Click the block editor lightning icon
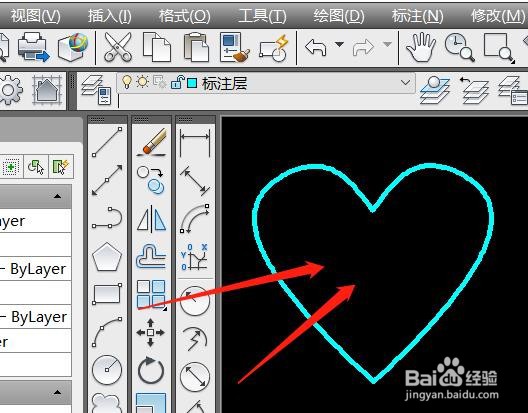 tap(274, 49)
